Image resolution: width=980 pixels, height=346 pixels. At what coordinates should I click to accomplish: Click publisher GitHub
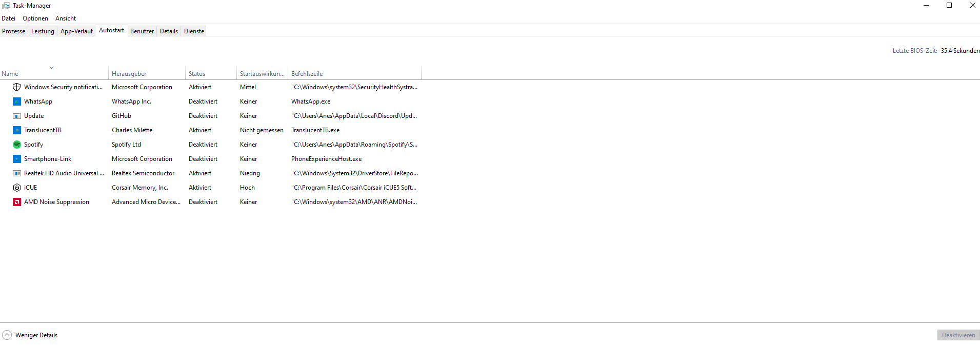click(122, 116)
